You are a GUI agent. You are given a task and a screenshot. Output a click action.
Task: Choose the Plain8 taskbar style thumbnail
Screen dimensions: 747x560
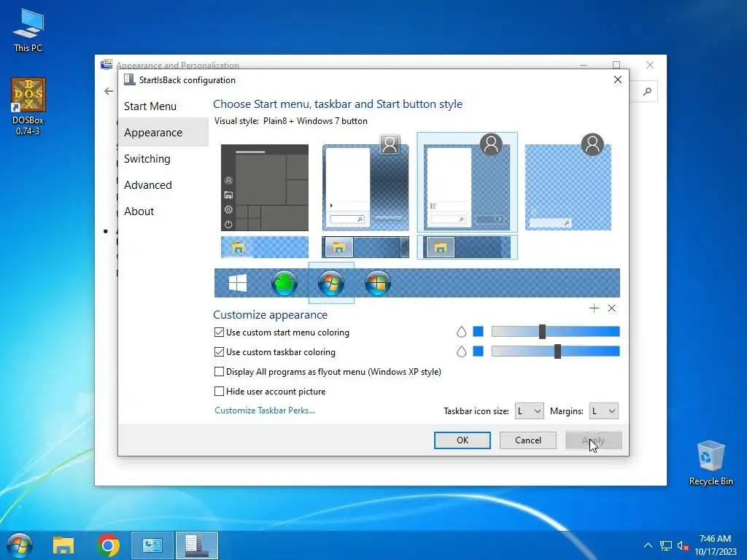point(467,247)
